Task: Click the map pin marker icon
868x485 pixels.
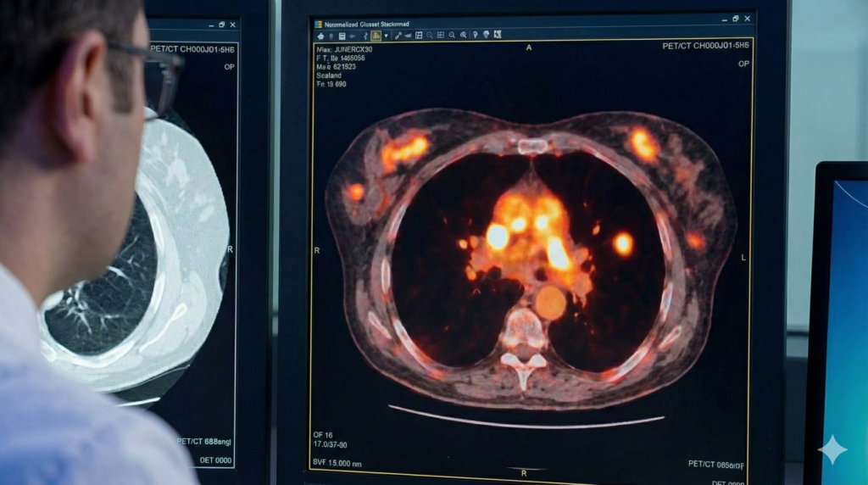Action: click(475, 35)
